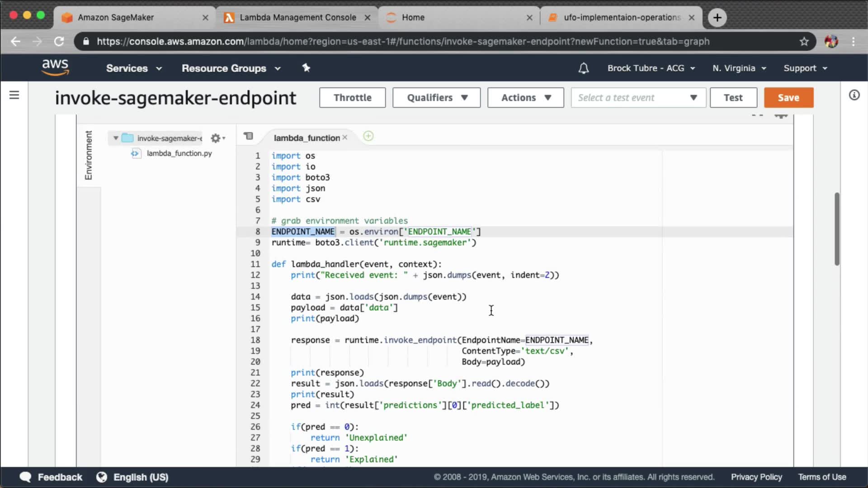Open the hamburger side navigation menu
The width and height of the screenshot is (868, 488).
(x=14, y=95)
